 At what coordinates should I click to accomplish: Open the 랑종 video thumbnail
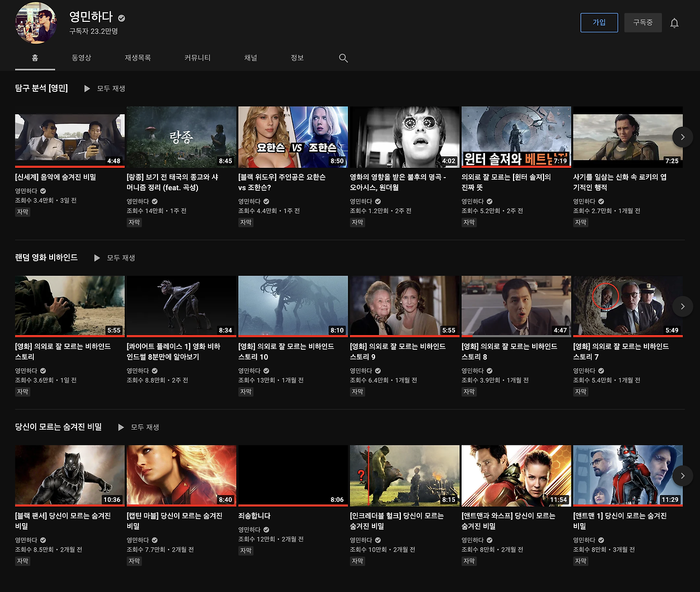point(182,137)
